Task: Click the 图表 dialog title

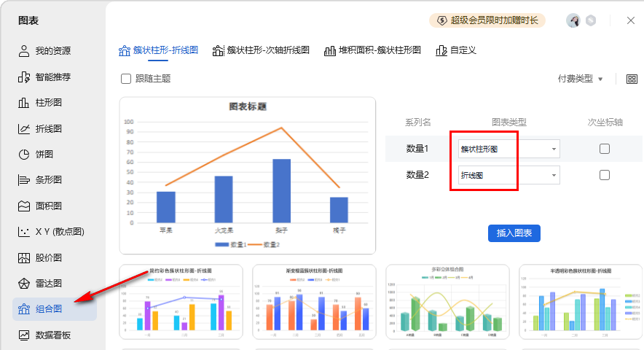Action: click(x=28, y=20)
